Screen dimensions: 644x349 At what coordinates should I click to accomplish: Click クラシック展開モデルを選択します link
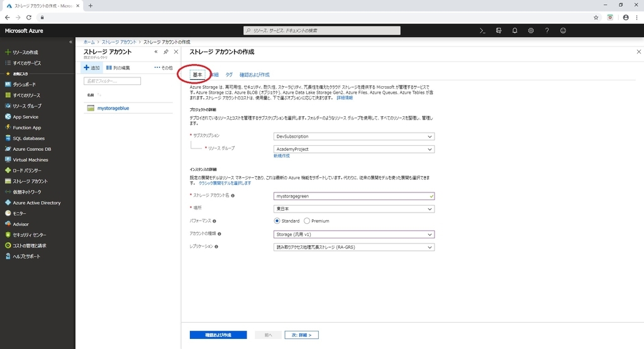(x=225, y=183)
